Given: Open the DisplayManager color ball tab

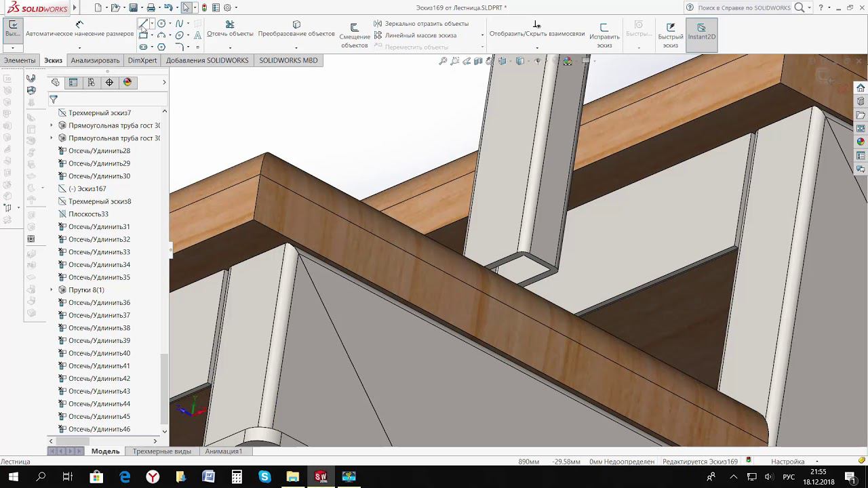Looking at the screenshot, I should tap(127, 82).
